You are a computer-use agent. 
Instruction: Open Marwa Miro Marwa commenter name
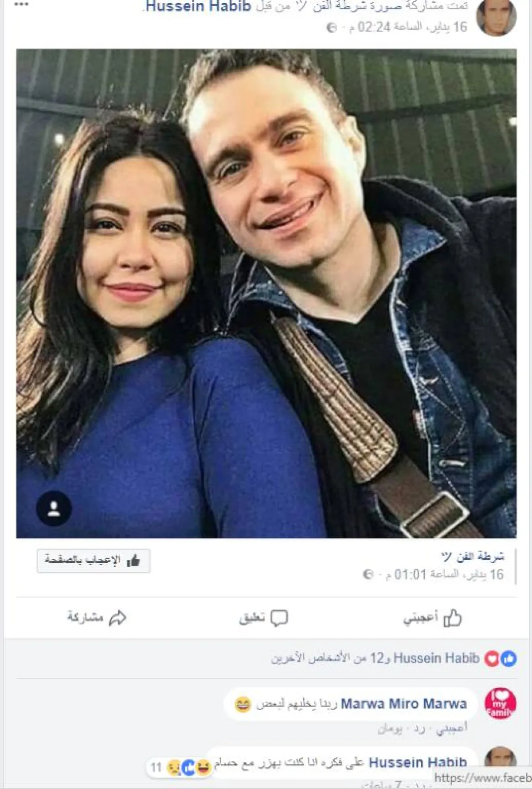[404, 704]
